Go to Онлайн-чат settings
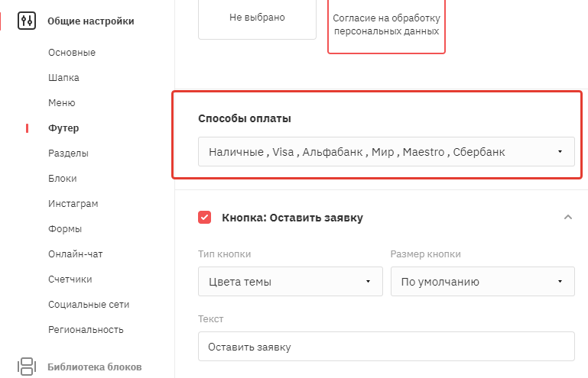Image resolution: width=588 pixels, height=378 pixels. [76, 254]
